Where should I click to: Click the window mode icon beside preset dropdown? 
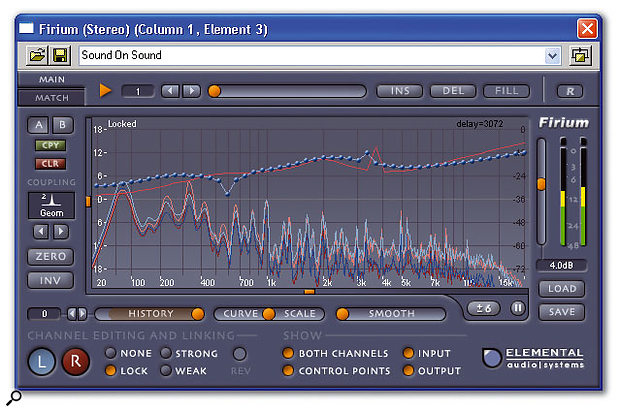pos(580,56)
